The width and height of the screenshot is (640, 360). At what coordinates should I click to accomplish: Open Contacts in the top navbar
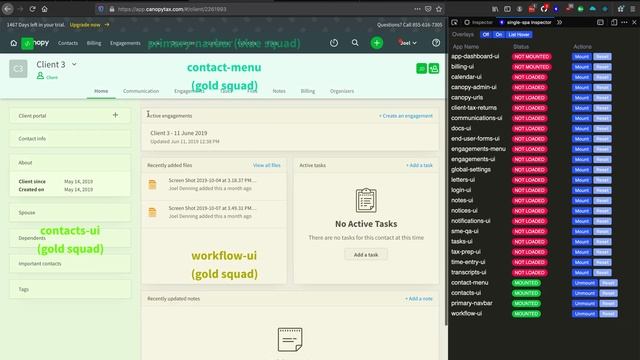tap(68, 43)
